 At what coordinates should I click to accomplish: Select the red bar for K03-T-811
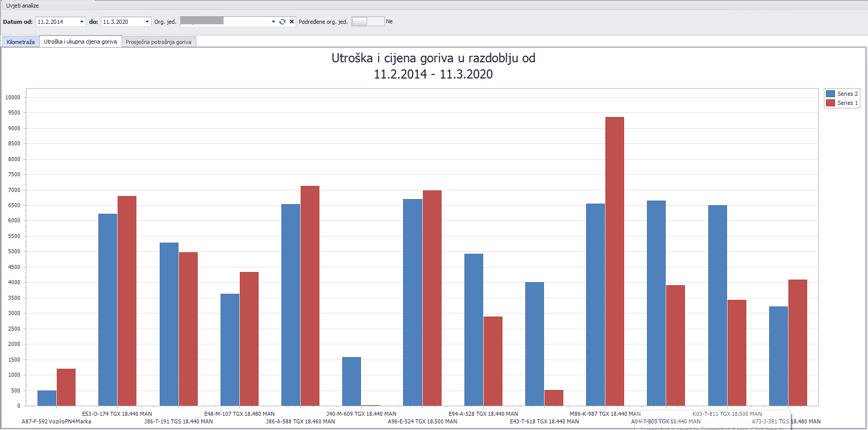[x=737, y=353]
